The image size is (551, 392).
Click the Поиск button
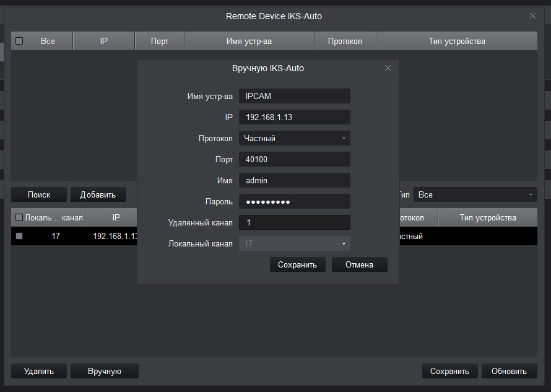coord(39,194)
